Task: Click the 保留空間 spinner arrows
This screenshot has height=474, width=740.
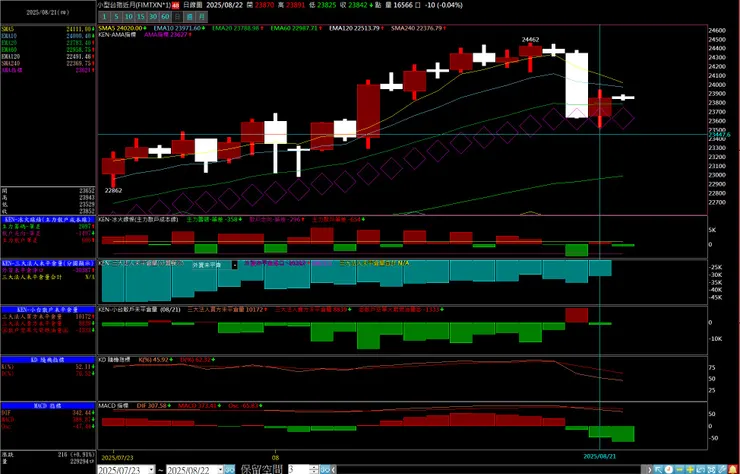Action: pyautogui.click(x=314, y=469)
